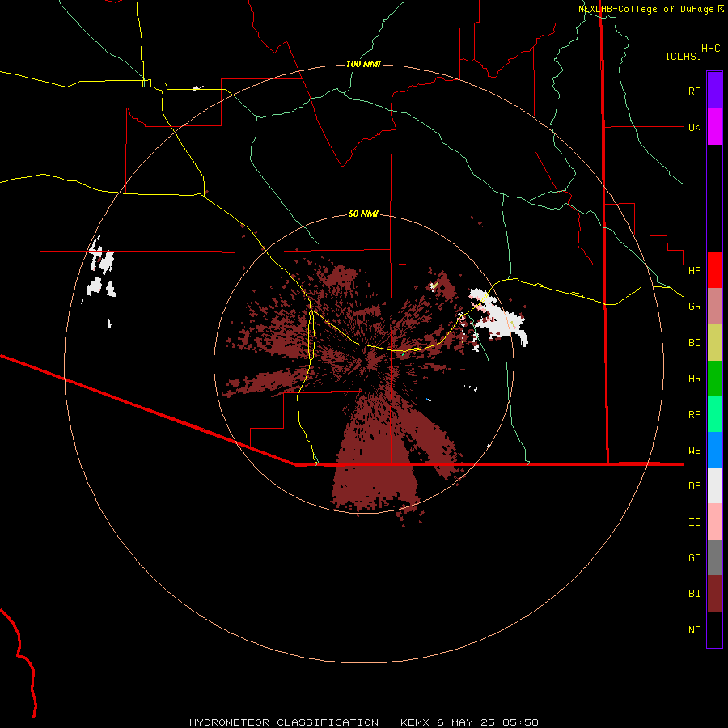
Task: Click the UK magenta legend swatch
Action: (x=714, y=127)
